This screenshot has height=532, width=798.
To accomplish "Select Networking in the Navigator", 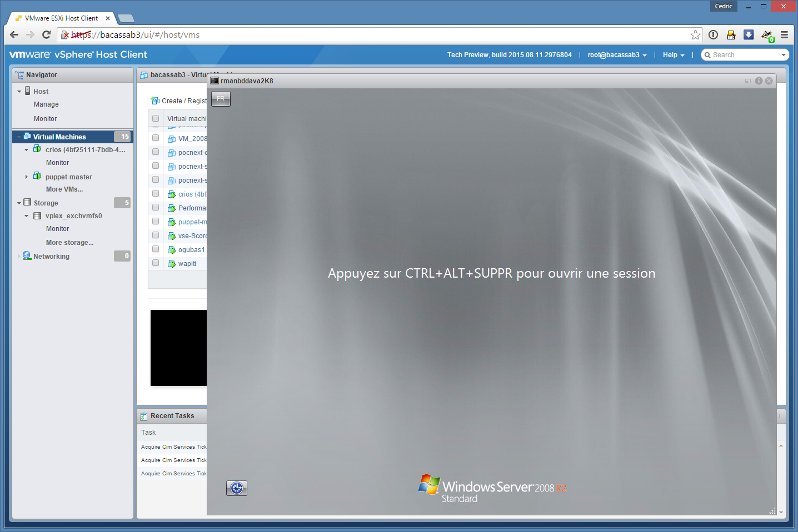I will pyautogui.click(x=51, y=257).
